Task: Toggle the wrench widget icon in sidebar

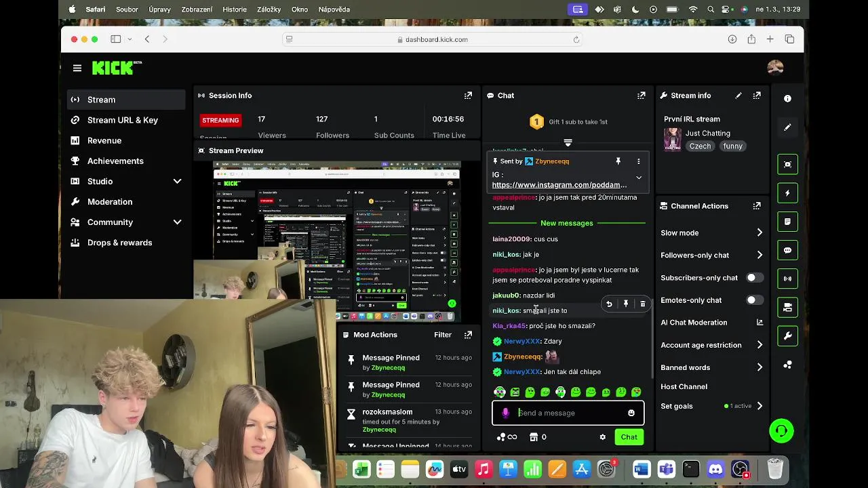Action: 787,335
